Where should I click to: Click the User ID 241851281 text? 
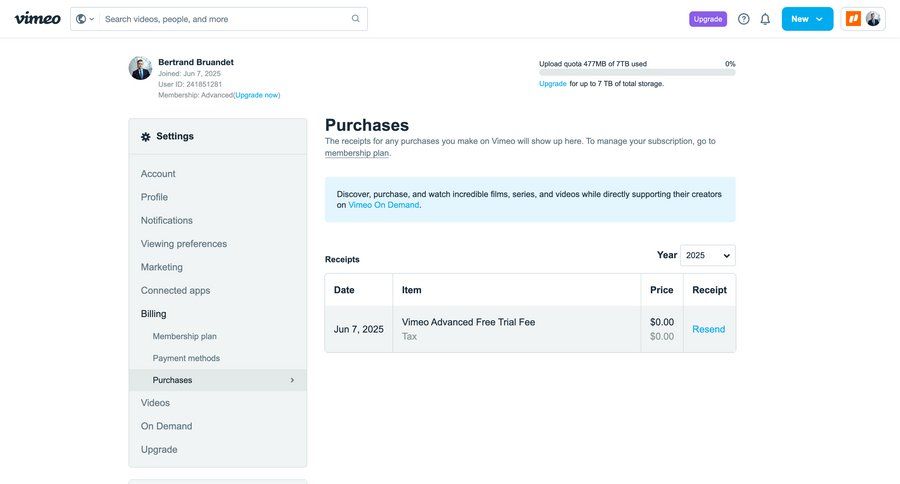190,84
